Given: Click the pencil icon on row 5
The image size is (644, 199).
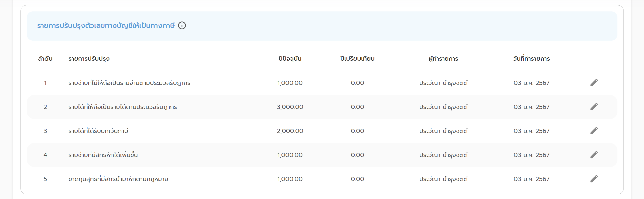Looking at the screenshot, I should [x=594, y=179].
